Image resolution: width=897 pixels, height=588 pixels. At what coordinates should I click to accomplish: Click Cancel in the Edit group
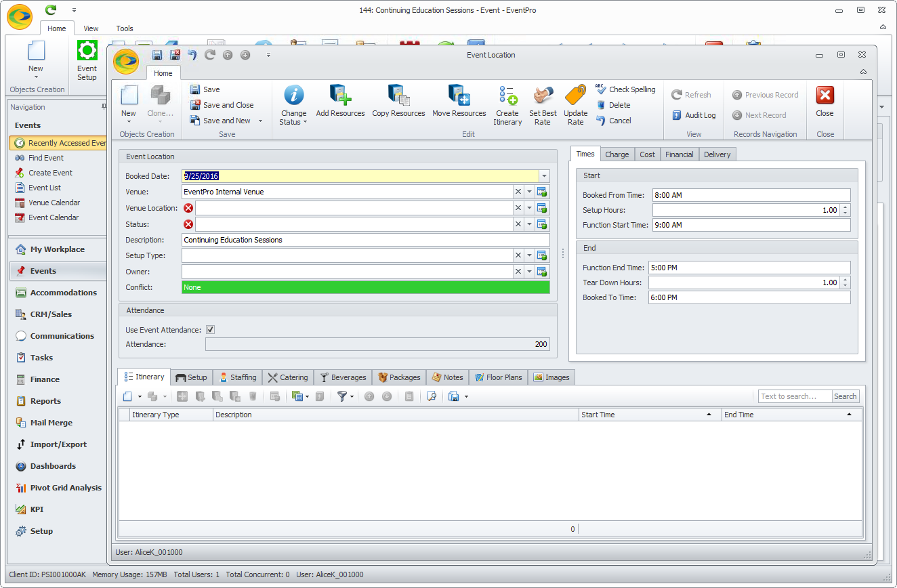point(613,121)
